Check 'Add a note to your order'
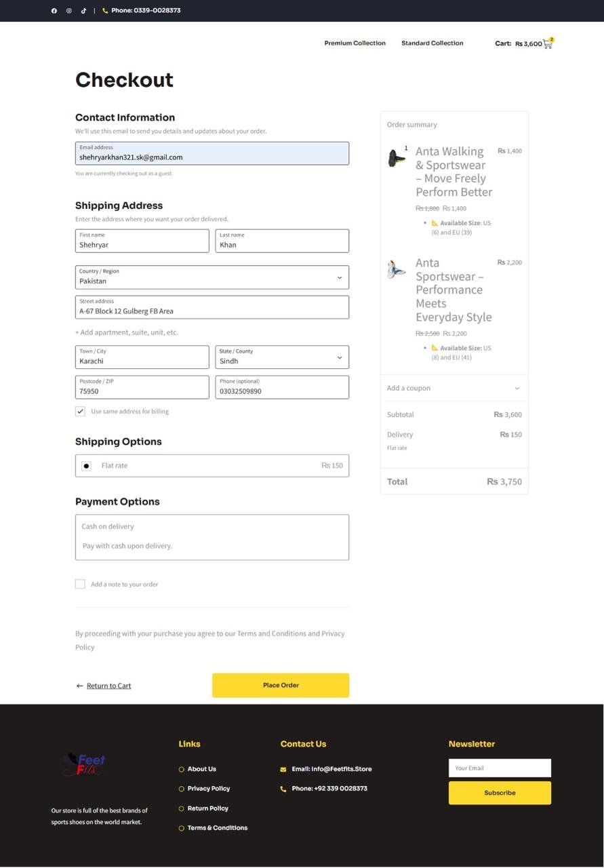The height and width of the screenshot is (868, 604). [80, 584]
